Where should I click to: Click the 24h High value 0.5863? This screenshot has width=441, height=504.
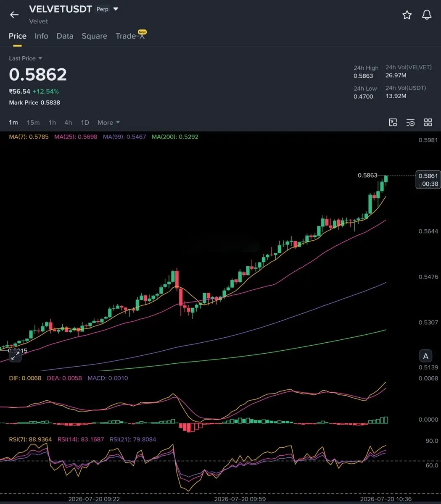pyautogui.click(x=363, y=76)
